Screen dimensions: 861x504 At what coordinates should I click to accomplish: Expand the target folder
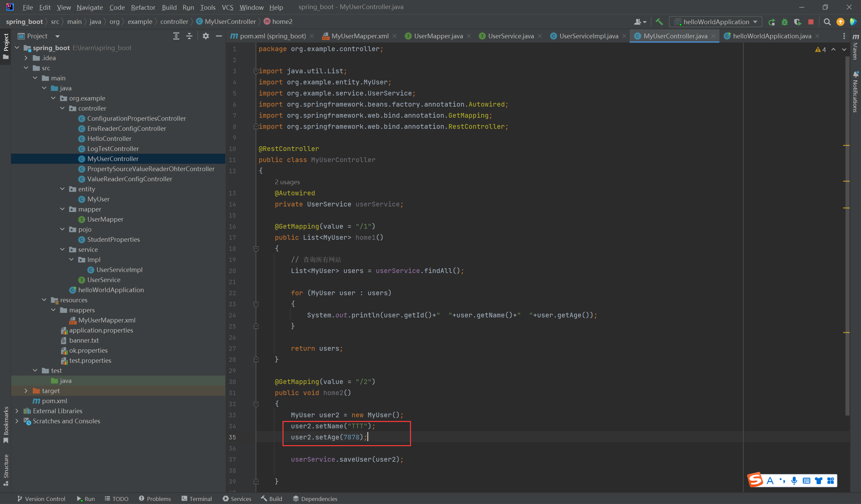[x=26, y=391]
